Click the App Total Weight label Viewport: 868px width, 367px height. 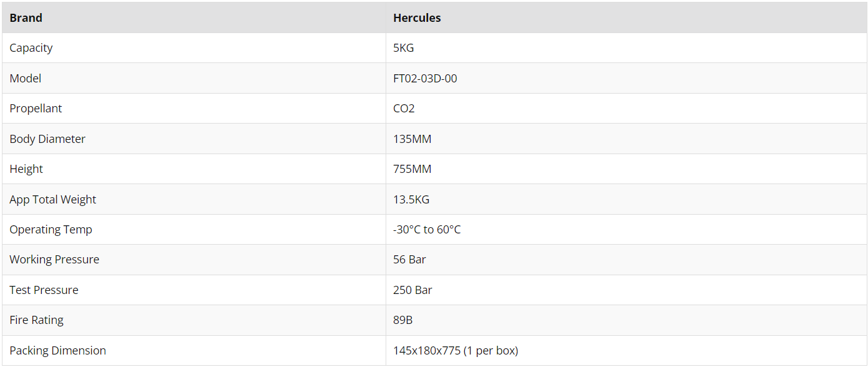pyautogui.click(x=53, y=200)
